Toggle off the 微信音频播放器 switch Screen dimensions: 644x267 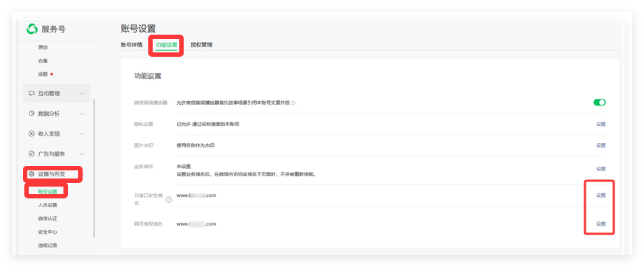point(599,103)
